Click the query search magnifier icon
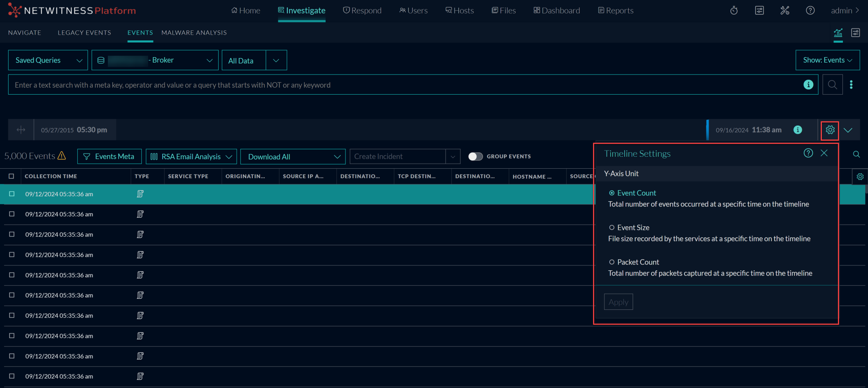The width and height of the screenshot is (868, 388). point(832,85)
